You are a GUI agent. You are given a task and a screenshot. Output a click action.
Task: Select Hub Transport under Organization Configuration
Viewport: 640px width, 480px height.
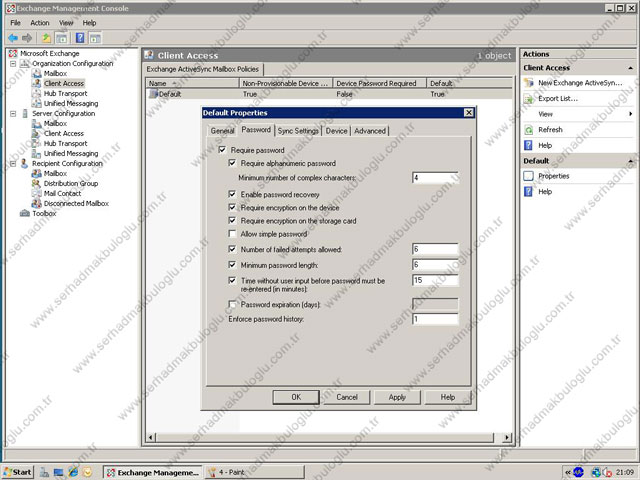pos(65,93)
